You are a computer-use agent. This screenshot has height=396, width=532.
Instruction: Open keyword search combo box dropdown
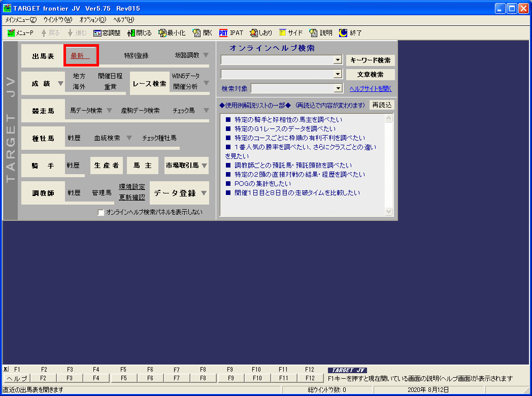click(x=338, y=60)
